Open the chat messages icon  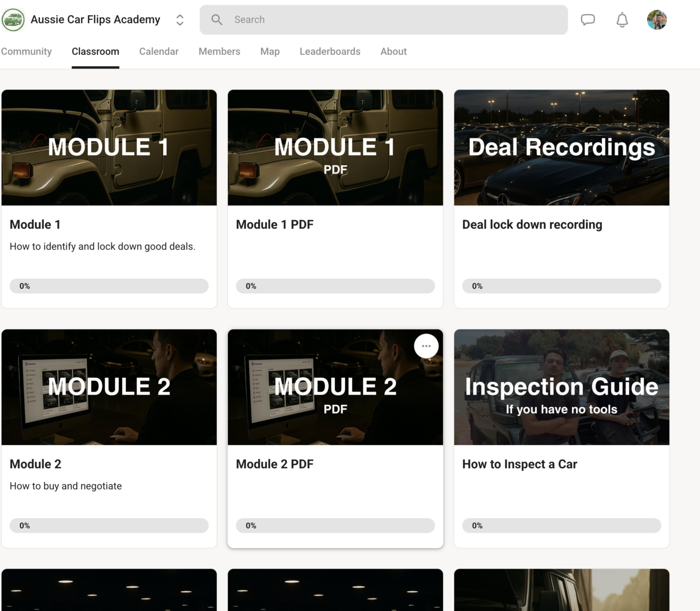[588, 20]
